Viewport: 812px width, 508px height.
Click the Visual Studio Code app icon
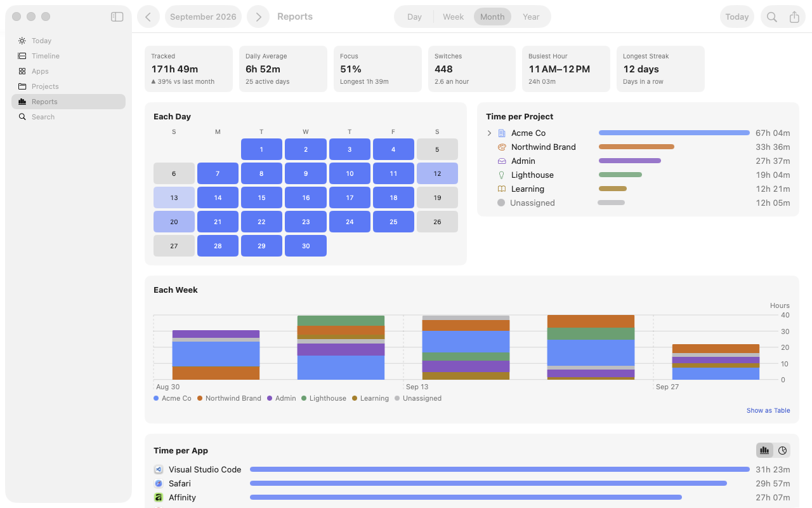click(159, 470)
